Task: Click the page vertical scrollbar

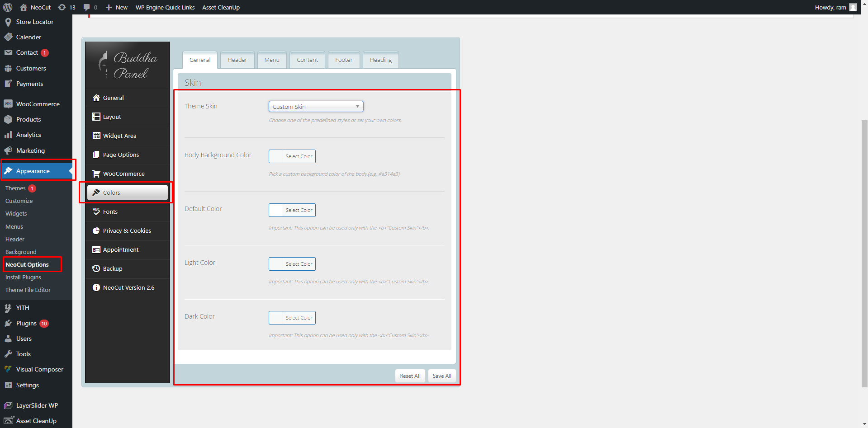Action: (x=864, y=253)
